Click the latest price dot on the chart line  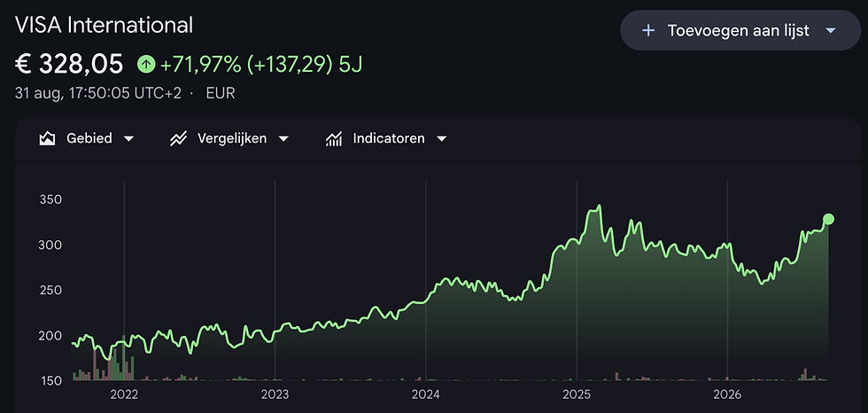tap(828, 219)
